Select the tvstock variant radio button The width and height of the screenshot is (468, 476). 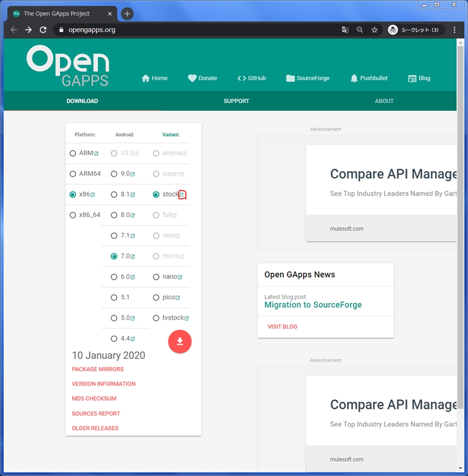tap(156, 318)
